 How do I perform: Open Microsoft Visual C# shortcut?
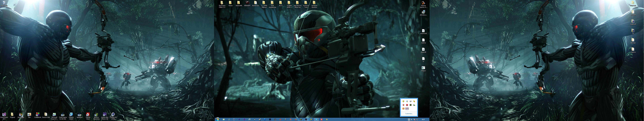[x=54, y=116]
